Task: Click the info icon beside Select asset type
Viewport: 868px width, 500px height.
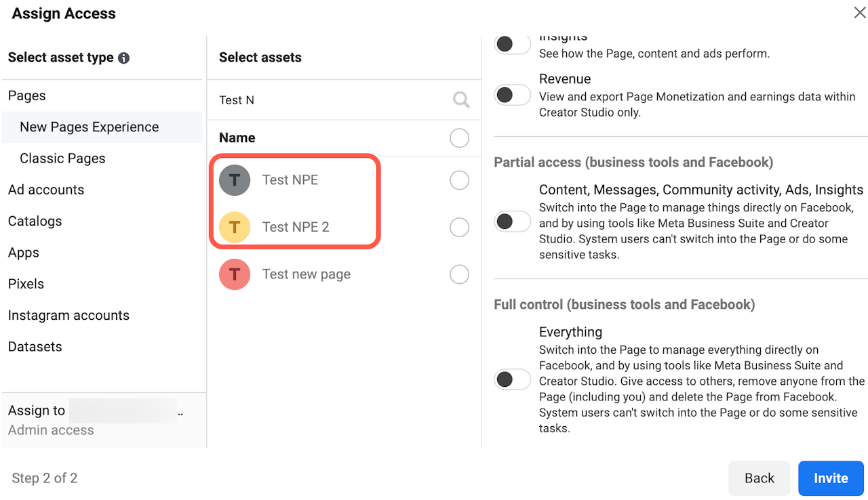Action: point(123,58)
